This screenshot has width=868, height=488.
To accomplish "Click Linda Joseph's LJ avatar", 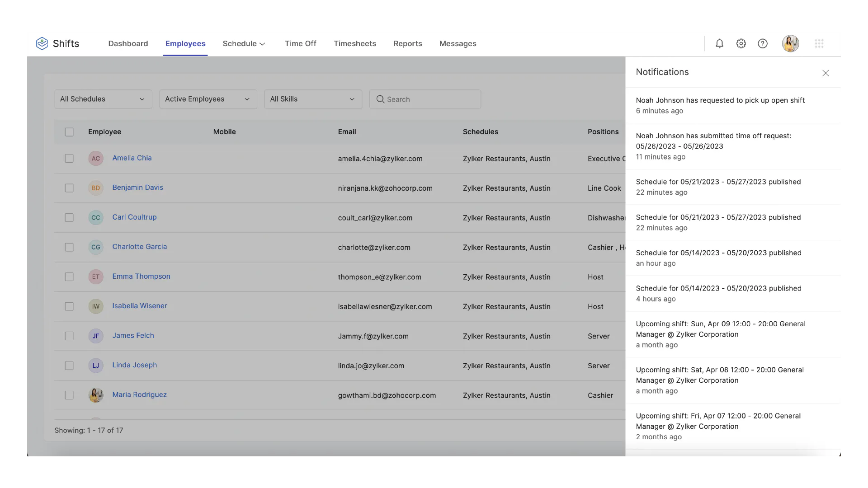I will click(96, 366).
